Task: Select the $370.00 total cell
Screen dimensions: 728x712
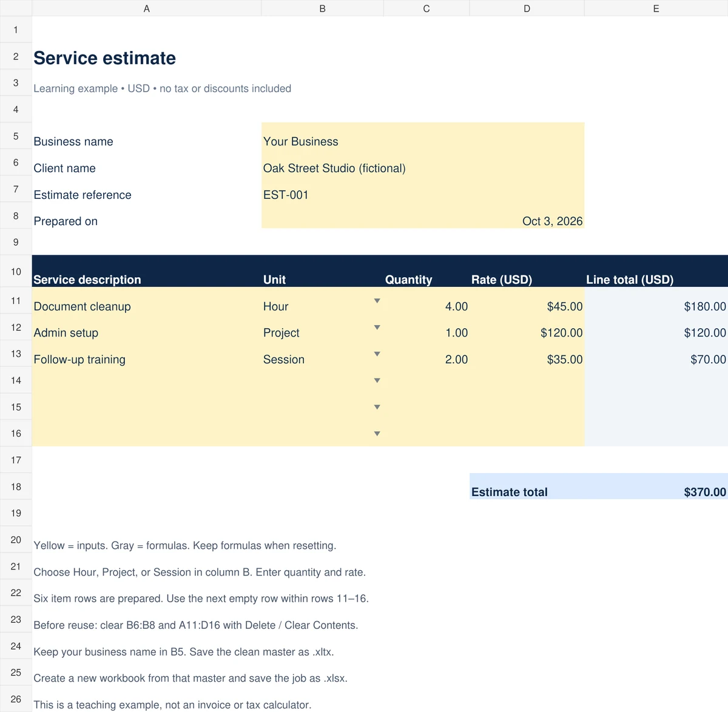Action: point(656,486)
